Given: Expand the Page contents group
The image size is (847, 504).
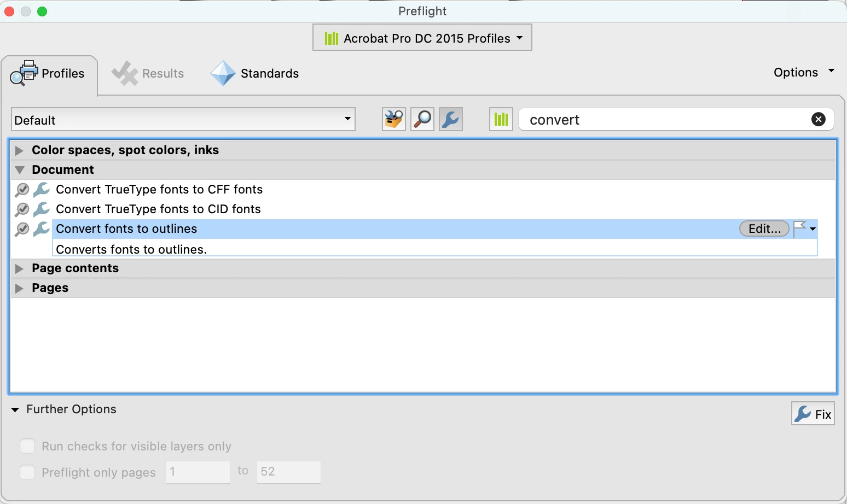Looking at the screenshot, I should 20,268.
